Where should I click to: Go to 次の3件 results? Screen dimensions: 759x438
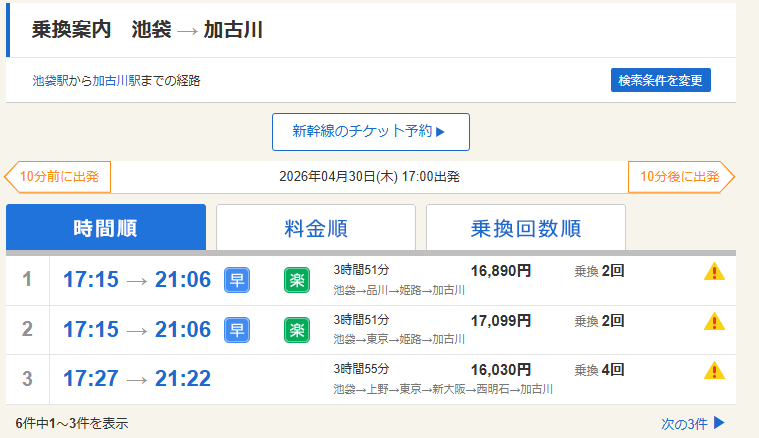693,423
